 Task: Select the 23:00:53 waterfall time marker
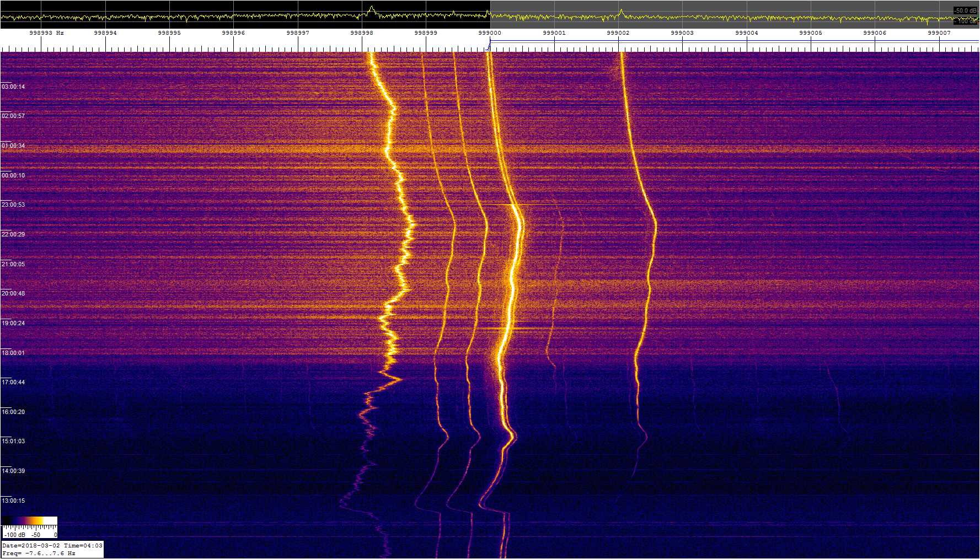coord(13,205)
